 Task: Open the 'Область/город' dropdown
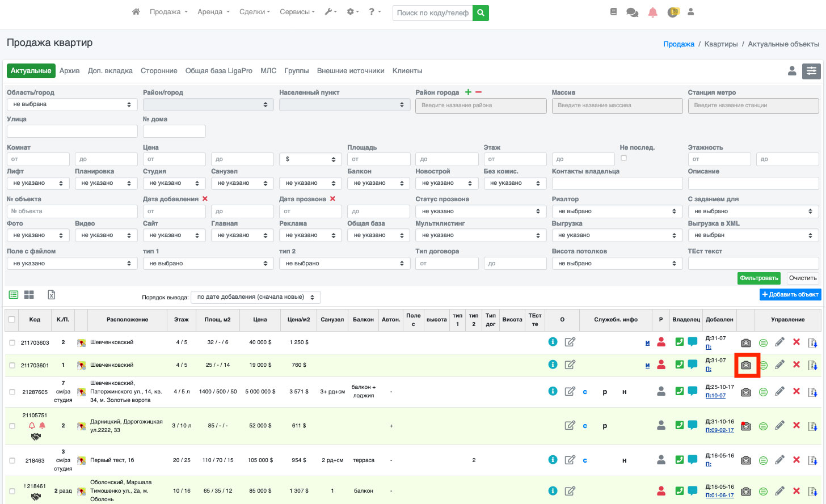tap(72, 104)
